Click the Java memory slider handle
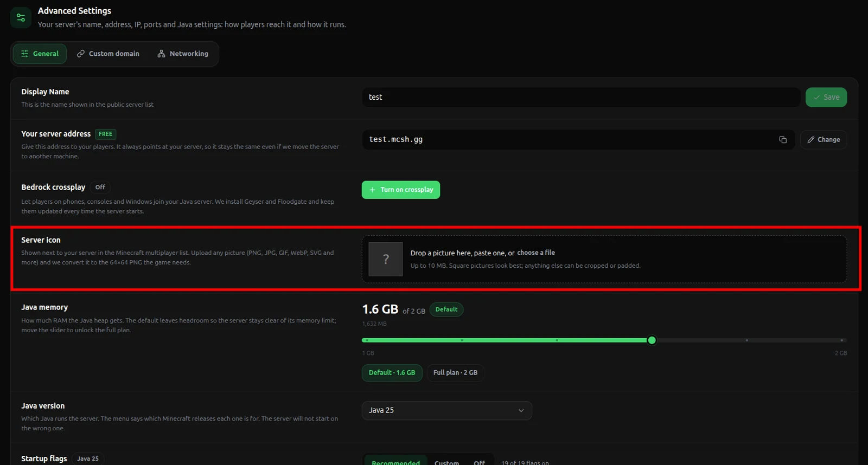 click(x=652, y=340)
